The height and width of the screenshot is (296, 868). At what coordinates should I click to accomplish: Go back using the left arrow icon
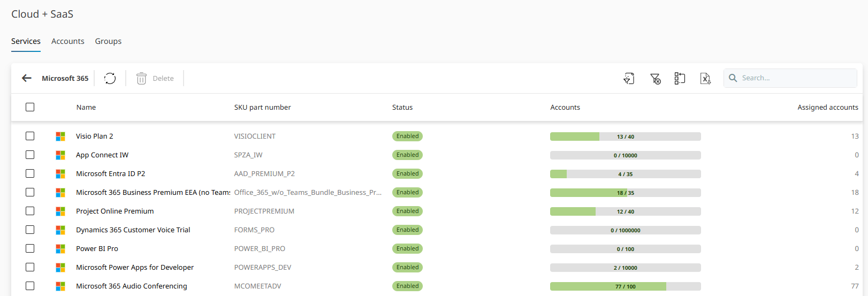[27, 78]
